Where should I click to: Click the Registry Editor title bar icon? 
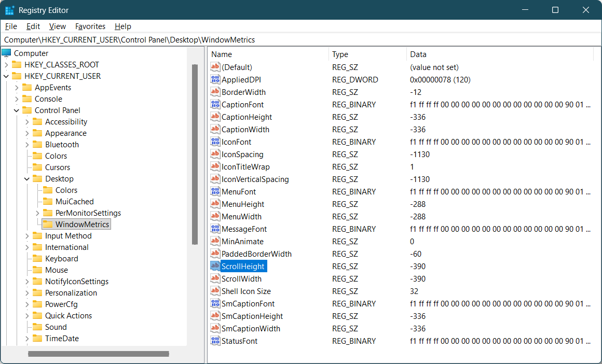tap(9, 10)
